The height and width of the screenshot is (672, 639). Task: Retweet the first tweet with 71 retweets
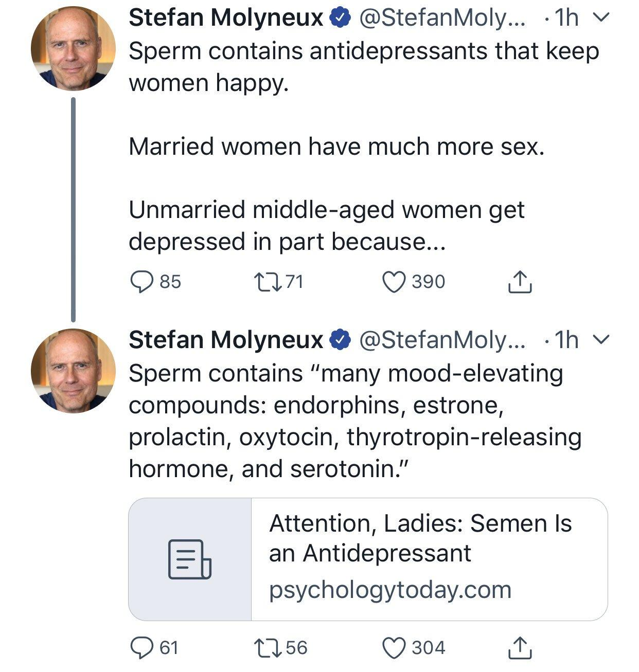(267, 282)
